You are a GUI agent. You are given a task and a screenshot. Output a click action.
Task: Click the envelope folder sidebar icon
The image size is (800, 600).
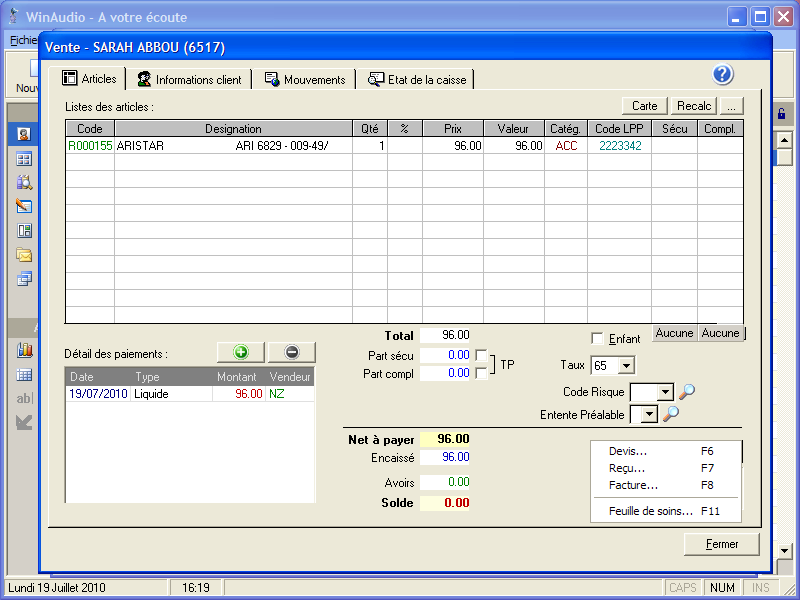pos(24,255)
